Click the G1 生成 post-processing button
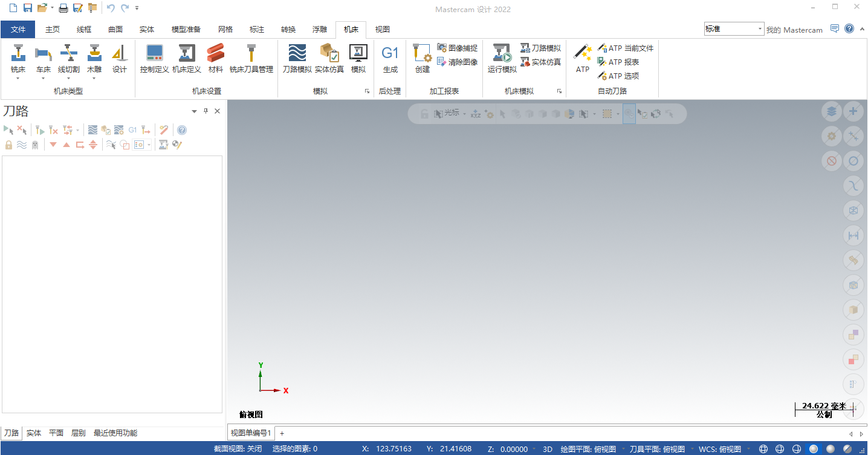 coord(390,57)
